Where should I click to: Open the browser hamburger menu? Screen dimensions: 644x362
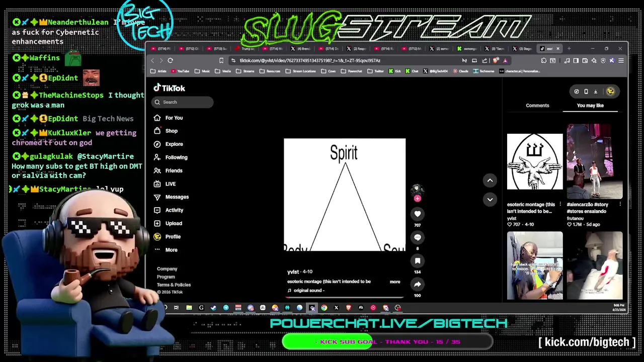click(x=621, y=60)
